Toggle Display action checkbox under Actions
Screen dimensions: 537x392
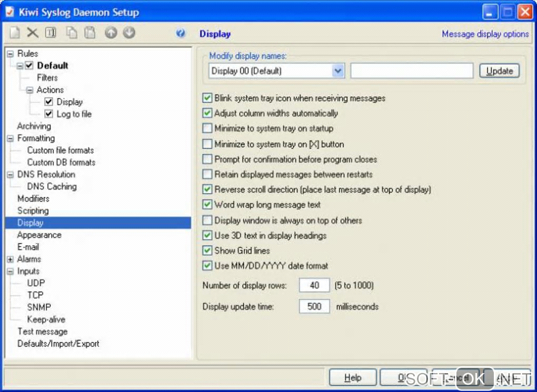click(48, 102)
